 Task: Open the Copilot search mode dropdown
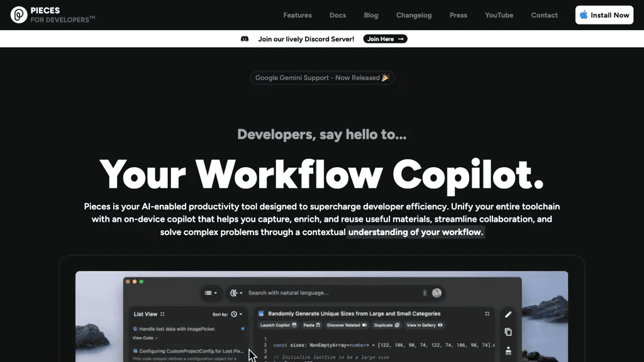pos(236,293)
